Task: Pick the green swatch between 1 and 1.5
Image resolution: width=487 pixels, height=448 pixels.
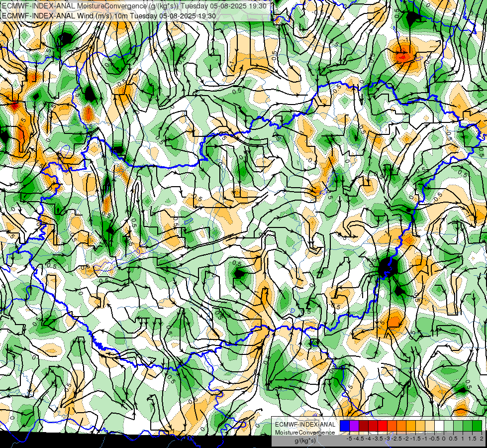Action: pyautogui.click(x=468, y=426)
